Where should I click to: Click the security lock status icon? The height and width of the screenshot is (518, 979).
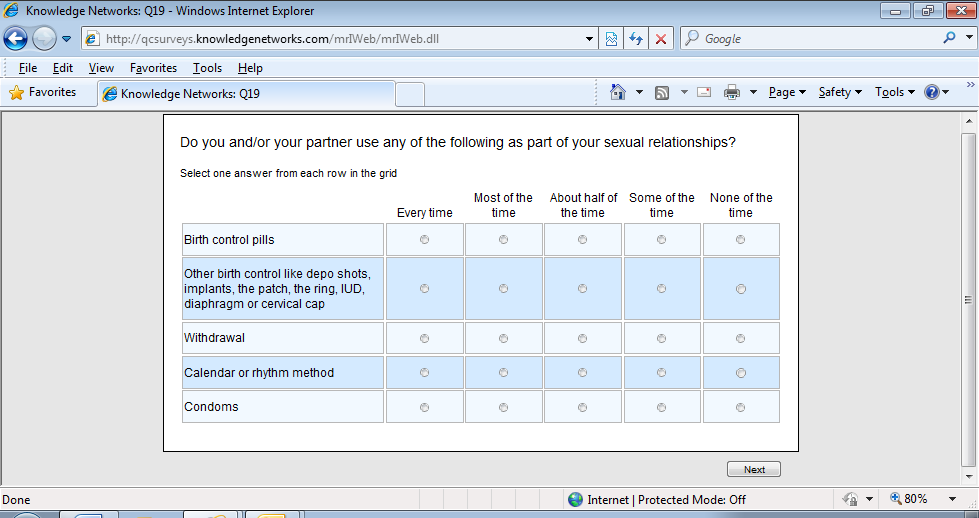(850, 499)
